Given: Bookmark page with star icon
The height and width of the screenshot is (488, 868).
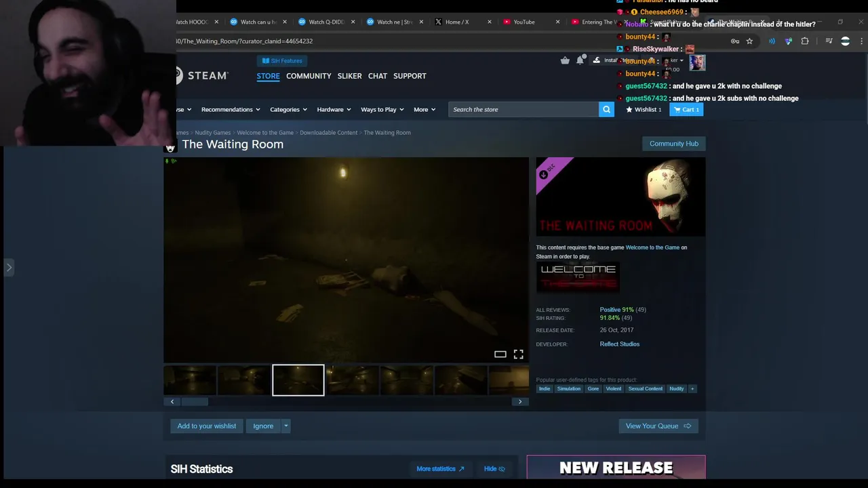Looking at the screenshot, I should pos(749,41).
